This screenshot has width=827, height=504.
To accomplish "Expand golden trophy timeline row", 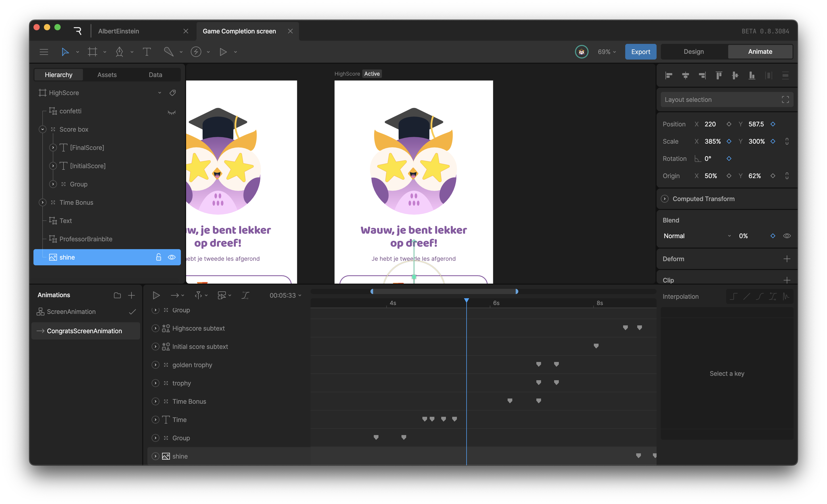I will tap(156, 365).
